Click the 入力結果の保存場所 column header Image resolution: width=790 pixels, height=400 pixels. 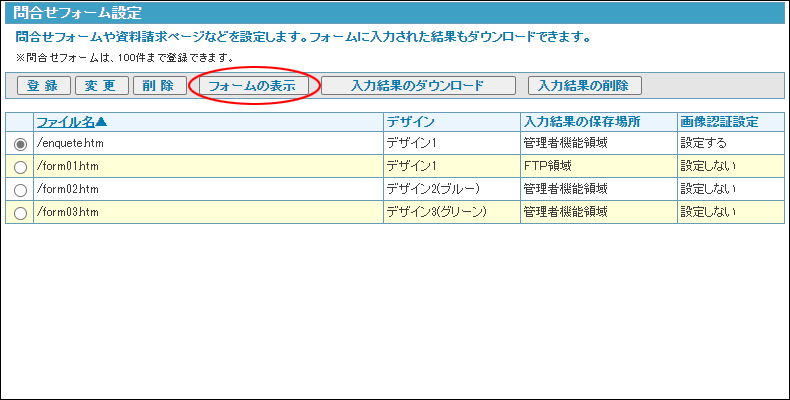point(581,122)
